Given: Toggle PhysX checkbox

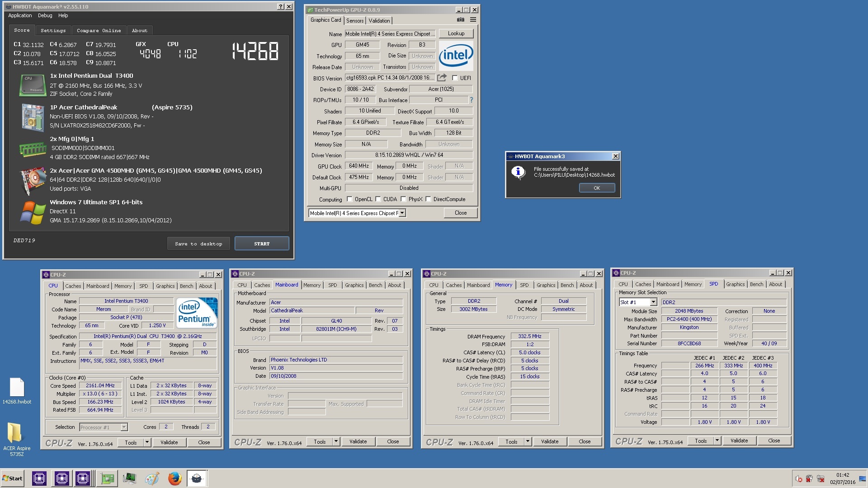Looking at the screenshot, I should click(x=403, y=199).
